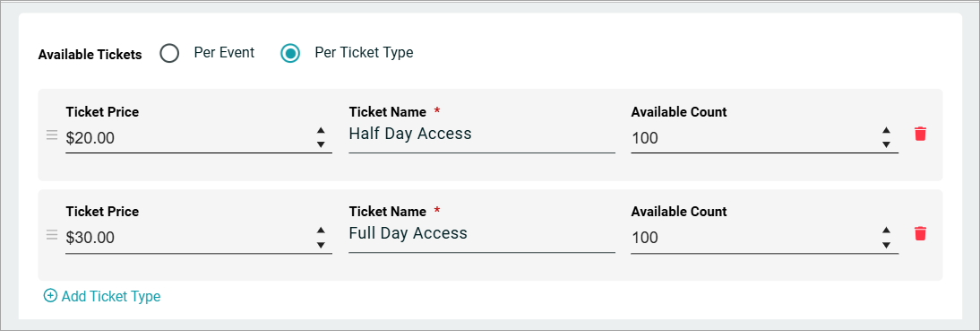The width and height of the screenshot is (980, 331).
Task: Edit the Half Day Access ticket name field
Action: tap(481, 134)
